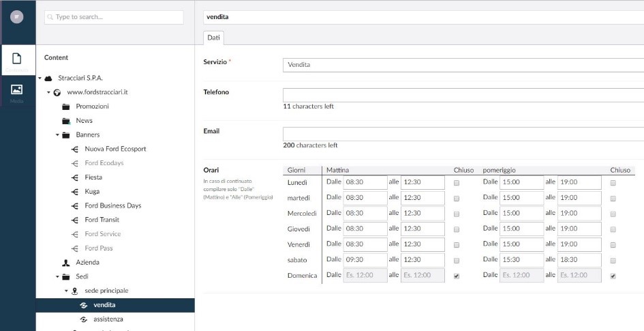The image size is (644, 331).
Task: Collapse the Sedi folder arrow
Action: pos(57,276)
